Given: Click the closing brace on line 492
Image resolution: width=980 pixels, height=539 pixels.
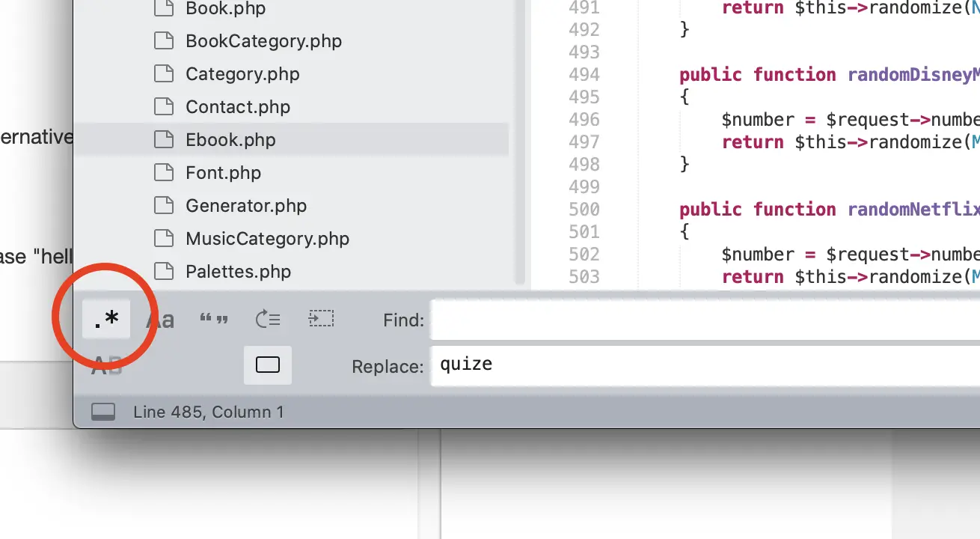Looking at the screenshot, I should coord(685,30).
